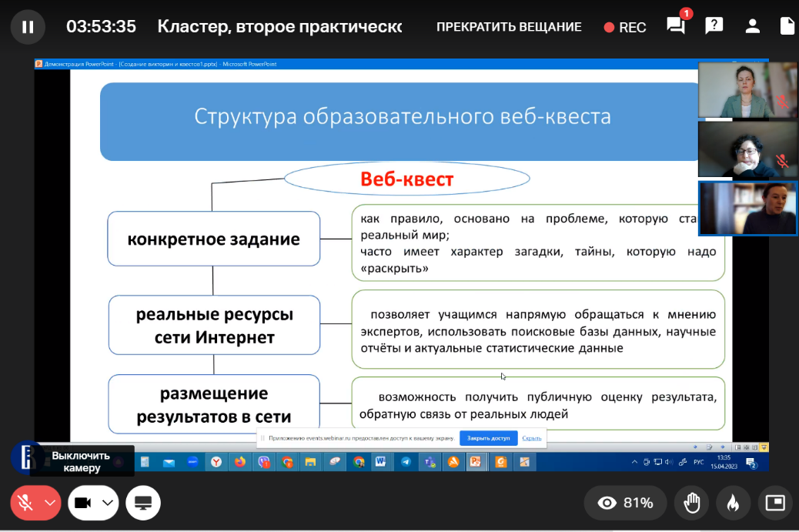The width and height of the screenshot is (799, 532).
Task: Unmute the red microphone button
Action: [25, 504]
